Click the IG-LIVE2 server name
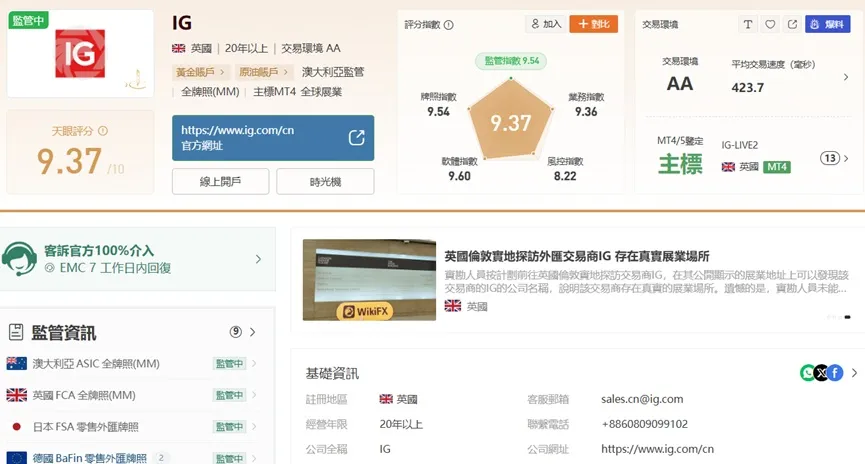This screenshot has width=865, height=464. click(740, 145)
